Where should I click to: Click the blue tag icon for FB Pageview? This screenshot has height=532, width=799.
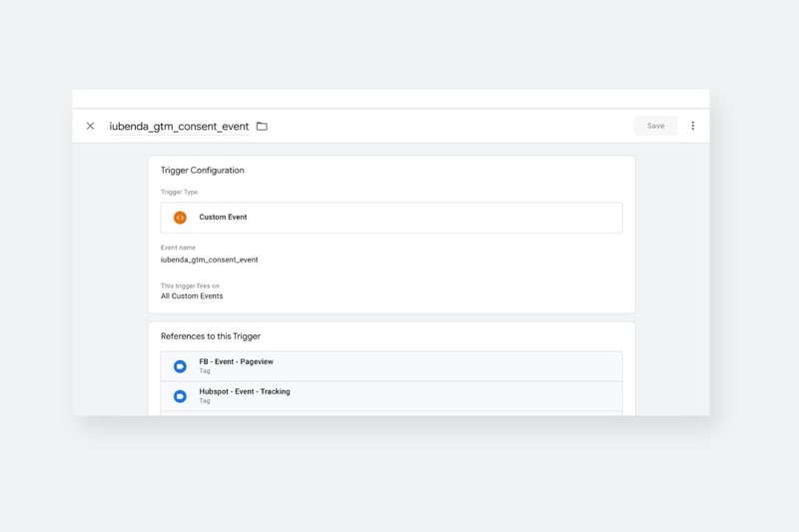coord(180,366)
